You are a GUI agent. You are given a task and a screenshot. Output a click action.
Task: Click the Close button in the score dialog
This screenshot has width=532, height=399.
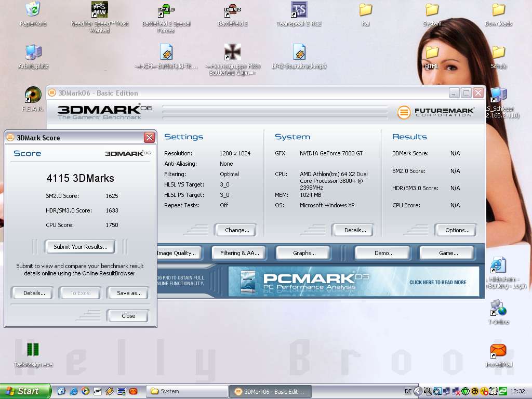coord(128,315)
